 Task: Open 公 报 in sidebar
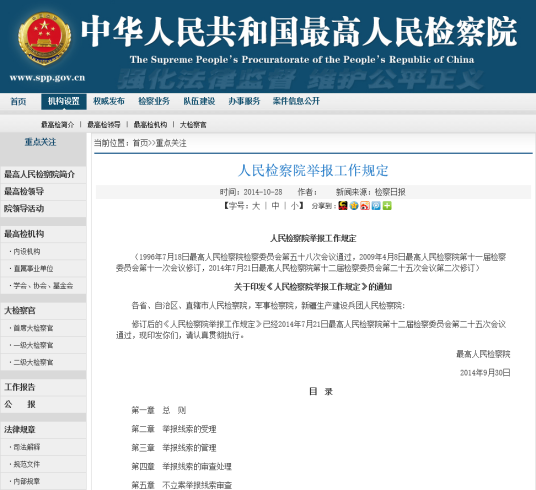point(43,404)
